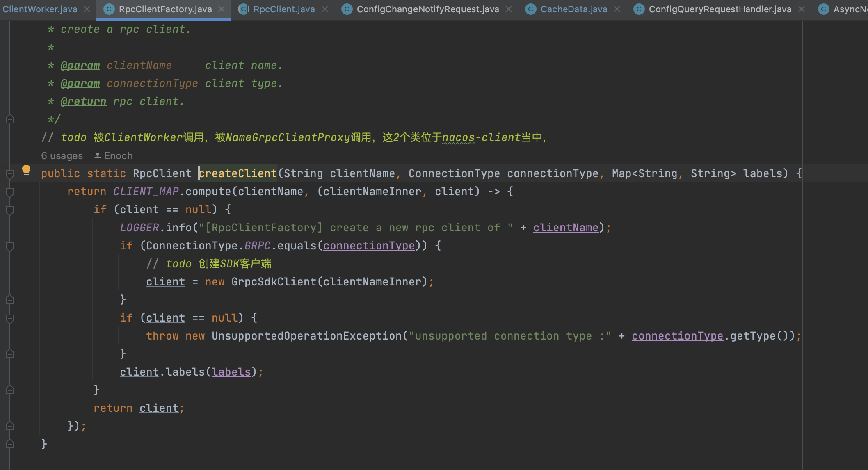Collapse the outer 'if (client == null)' block

(10, 210)
